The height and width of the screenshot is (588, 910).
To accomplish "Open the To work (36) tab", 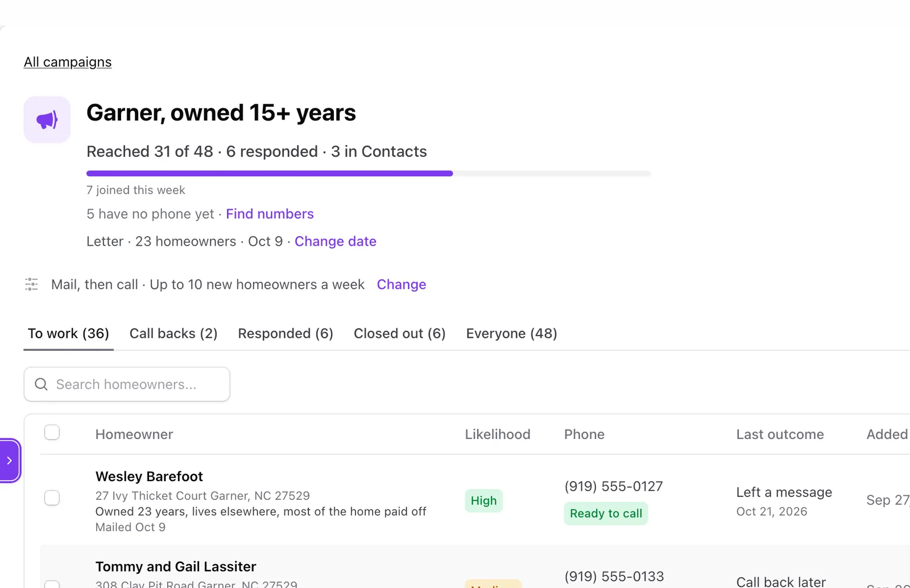I will [68, 334].
